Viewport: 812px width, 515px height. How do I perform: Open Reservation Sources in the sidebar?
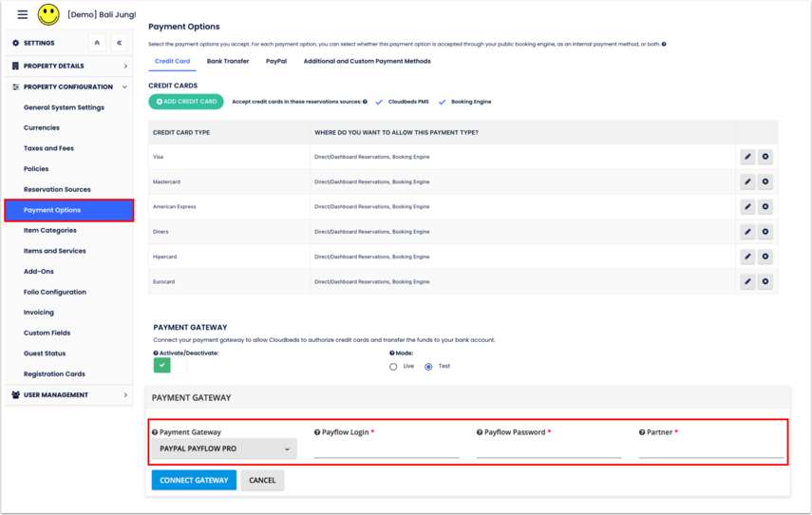pyautogui.click(x=57, y=190)
